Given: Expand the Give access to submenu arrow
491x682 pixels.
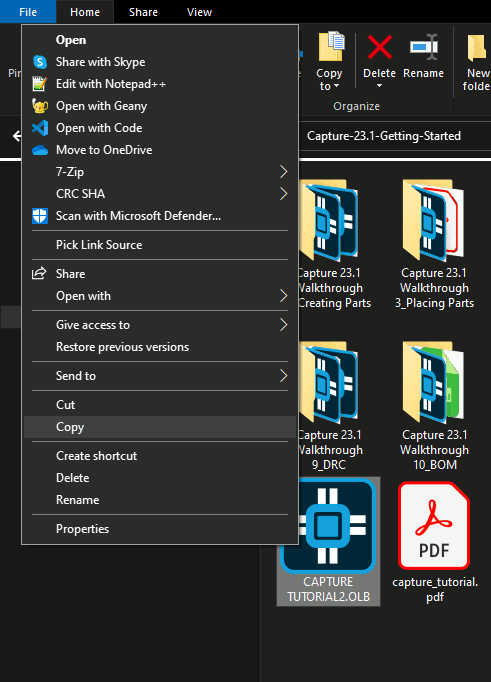Looking at the screenshot, I should (x=284, y=325).
